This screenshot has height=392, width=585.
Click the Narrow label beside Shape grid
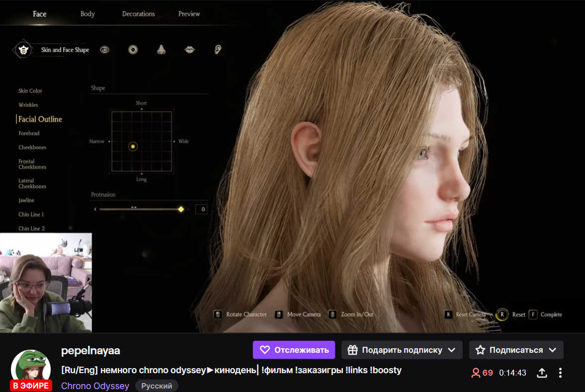coord(96,142)
